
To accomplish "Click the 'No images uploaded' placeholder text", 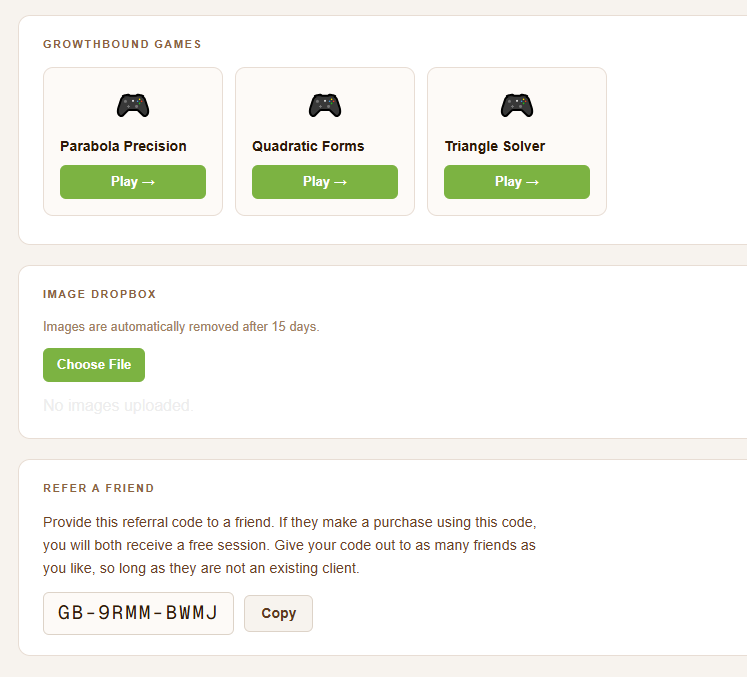I will [118, 405].
